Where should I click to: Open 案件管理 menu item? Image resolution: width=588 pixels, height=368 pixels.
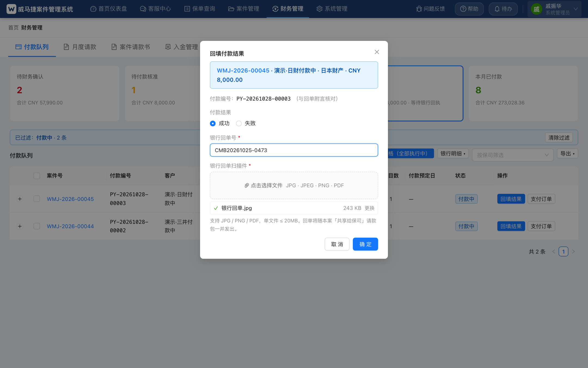point(244,9)
